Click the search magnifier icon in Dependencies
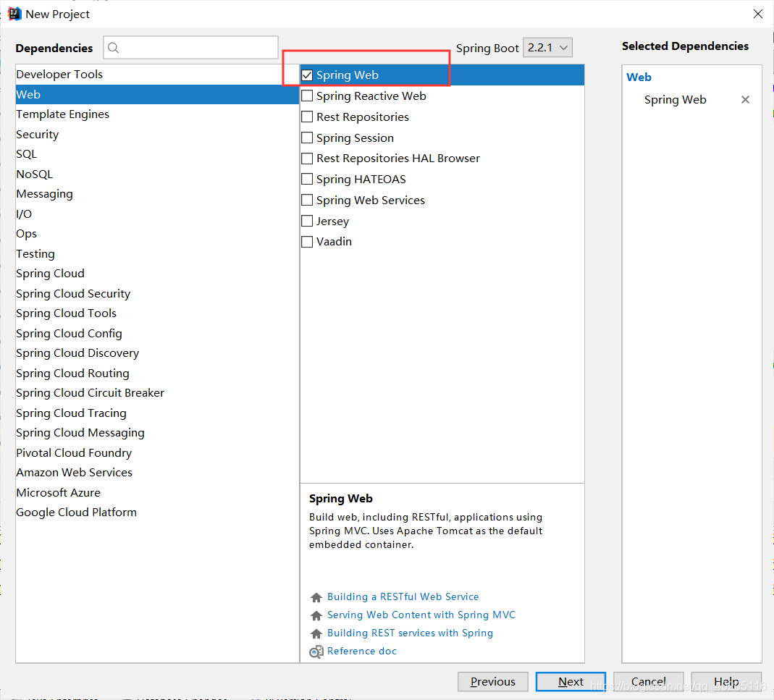This screenshot has width=774, height=700. point(113,47)
